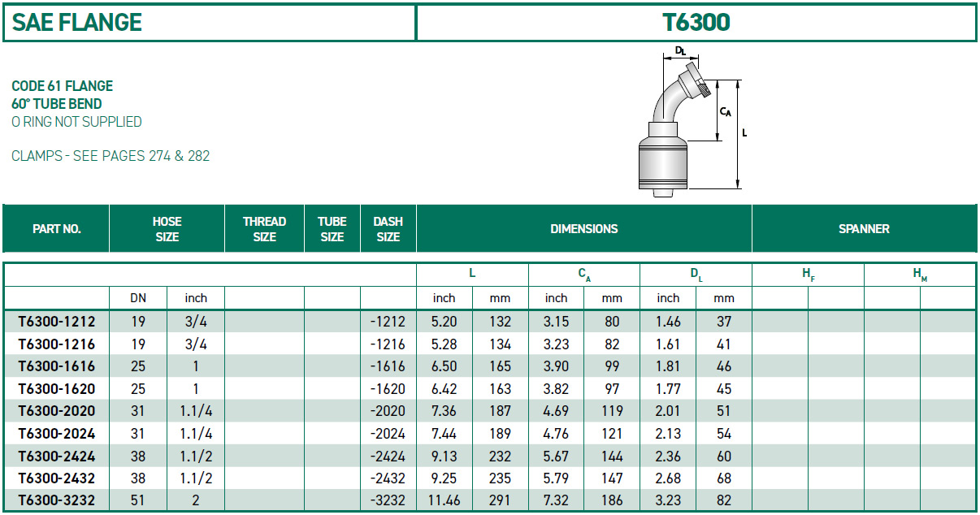Click CA inch value 3.15
This screenshot has width=980, height=515.
[556, 322]
